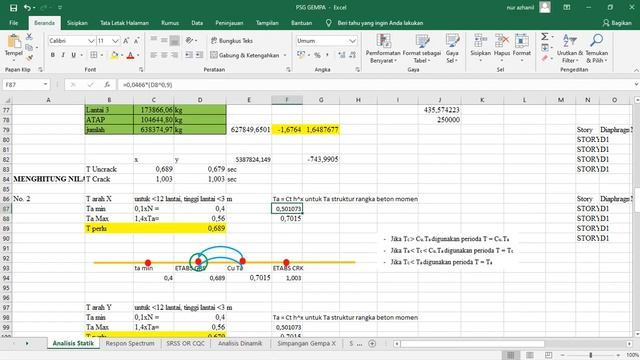Image resolution: width=640 pixels, height=360 pixels.
Task: Select the select-all corner triangle
Action: [x=7, y=100]
